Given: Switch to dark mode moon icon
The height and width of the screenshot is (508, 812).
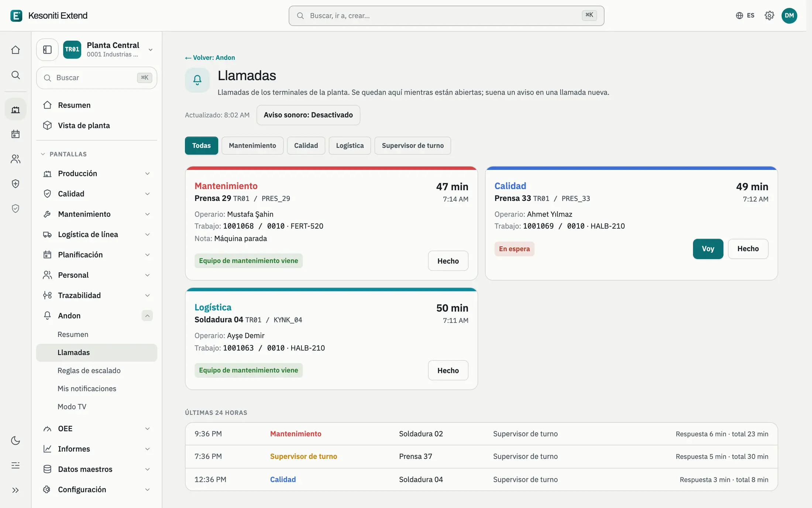Looking at the screenshot, I should 16,440.
